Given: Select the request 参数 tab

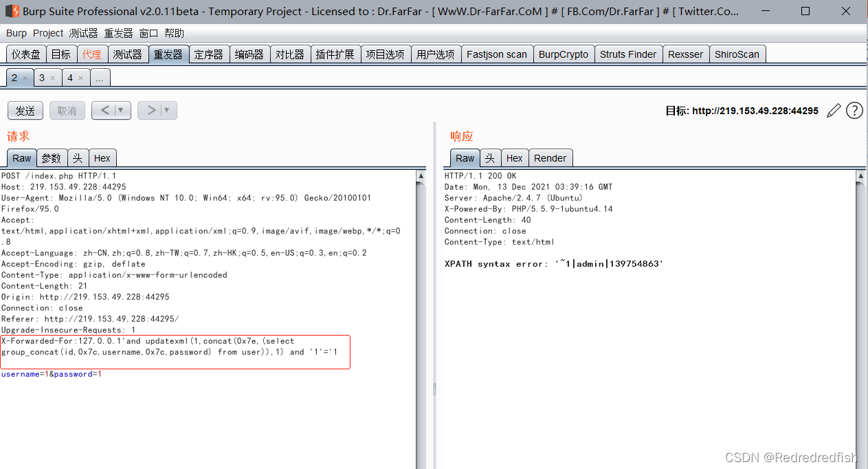Looking at the screenshot, I should coord(52,158).
